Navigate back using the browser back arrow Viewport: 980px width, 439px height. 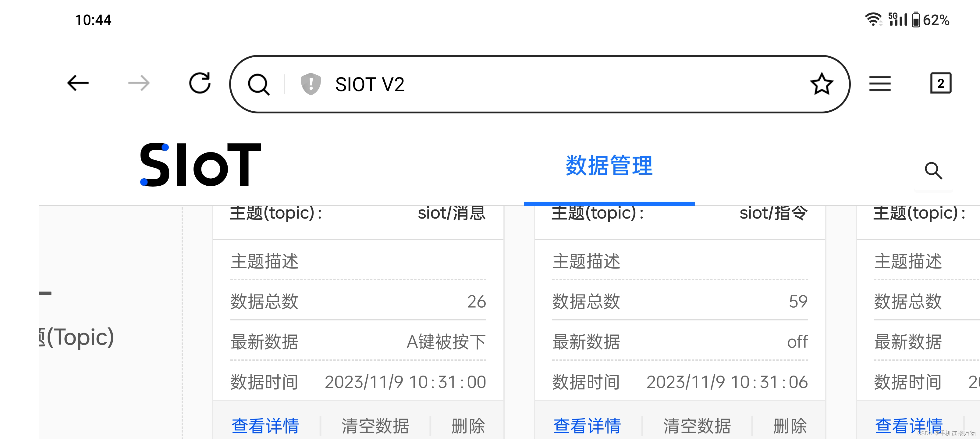[78, 83]
